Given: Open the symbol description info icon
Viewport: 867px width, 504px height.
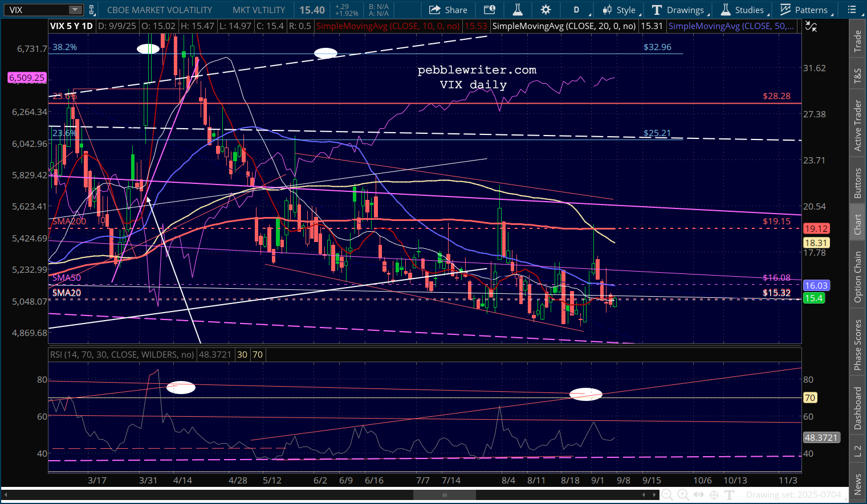Looking at the screenshot, I should (489, 10).
